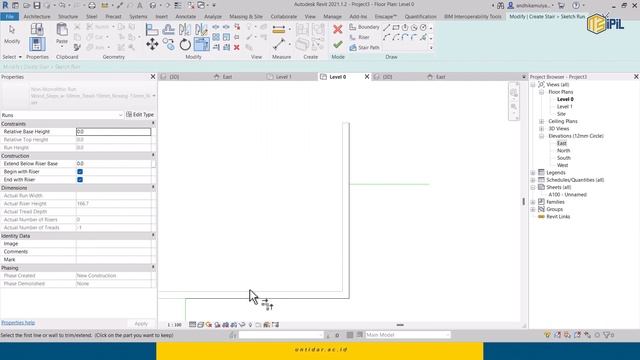Click the Save icon in quick access toolbar

coord(37,5)
